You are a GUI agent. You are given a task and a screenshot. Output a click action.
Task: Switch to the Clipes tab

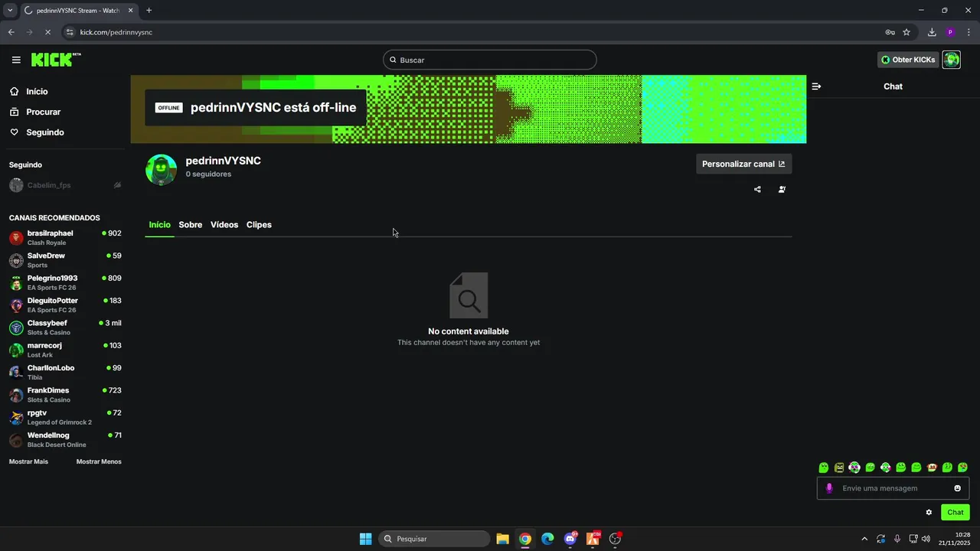coord(259,225)
